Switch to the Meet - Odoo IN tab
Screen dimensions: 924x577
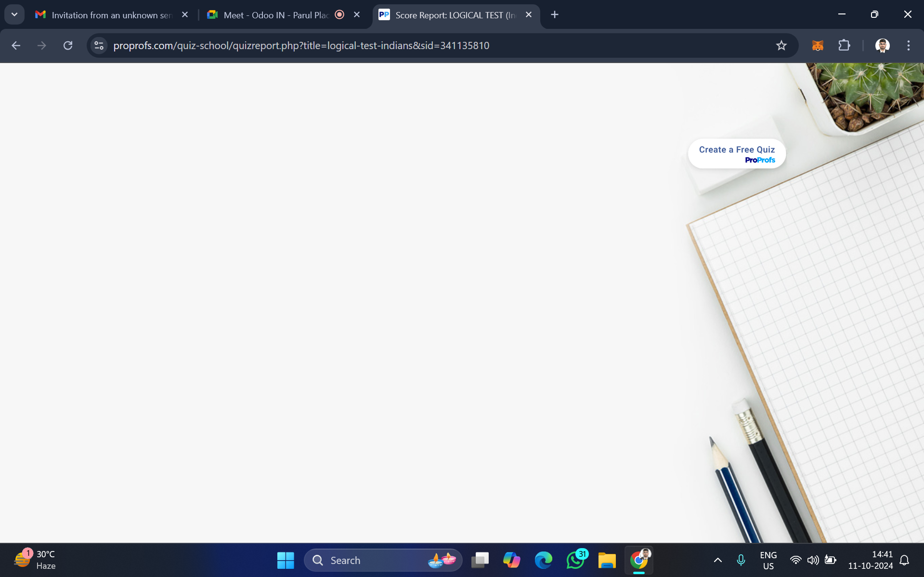coord(277,15)
